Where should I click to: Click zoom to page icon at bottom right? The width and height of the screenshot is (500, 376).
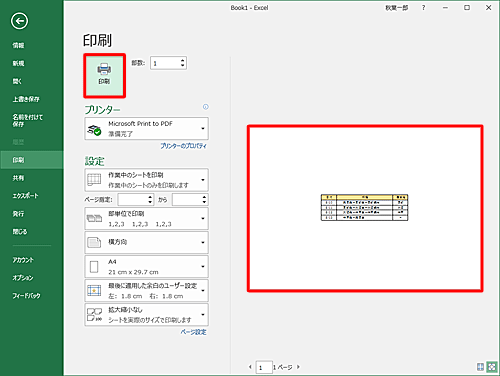click(x=492, y=367)
